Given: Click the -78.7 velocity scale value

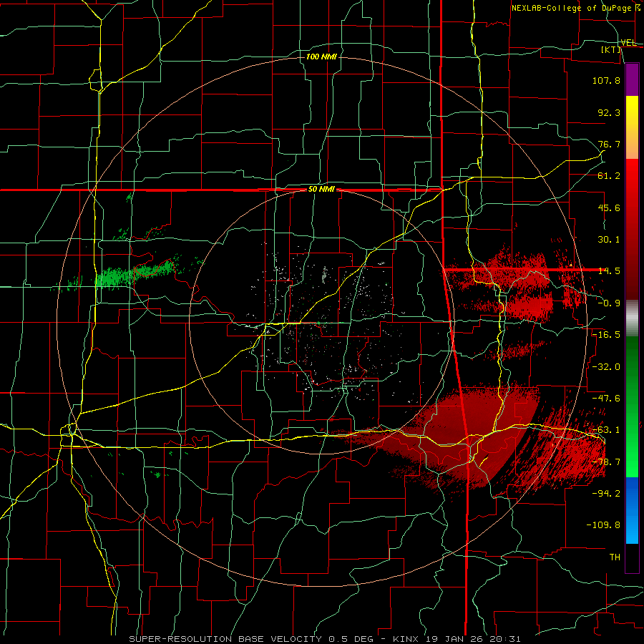Looking at the screenshot, I should tap(606, 462).
